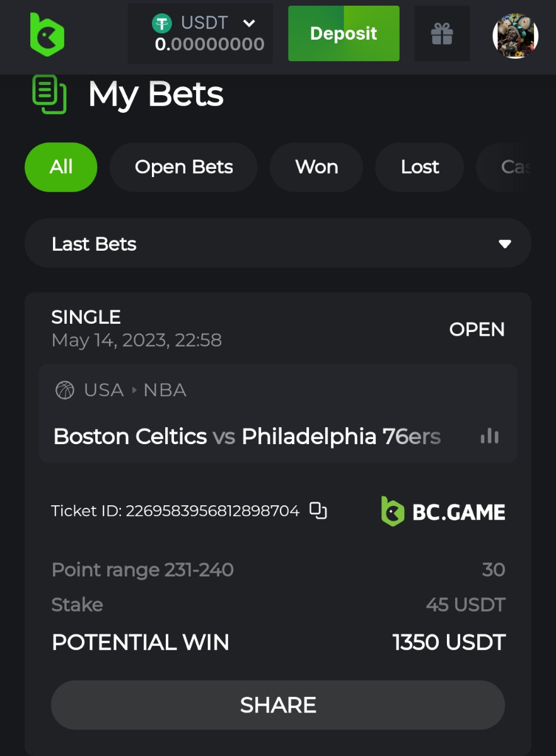Switch to Open Bets tab
The image size is (556, 756).
[x=183, y=167]
